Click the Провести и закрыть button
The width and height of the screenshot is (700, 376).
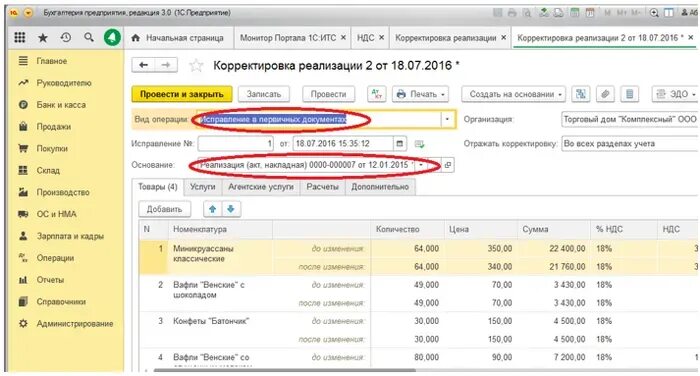click(x=182, y=94)
